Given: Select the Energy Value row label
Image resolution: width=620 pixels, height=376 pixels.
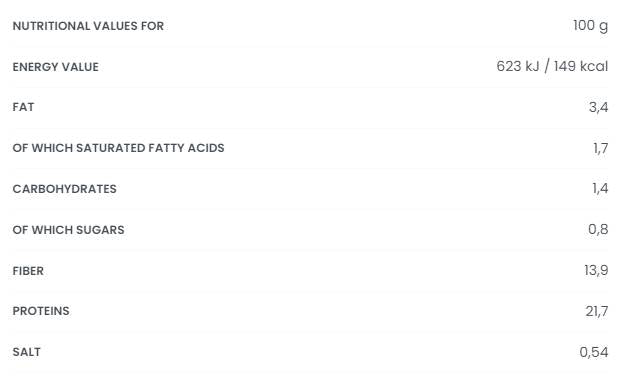Looking at the screenshot, I should (x=56, y=67).
